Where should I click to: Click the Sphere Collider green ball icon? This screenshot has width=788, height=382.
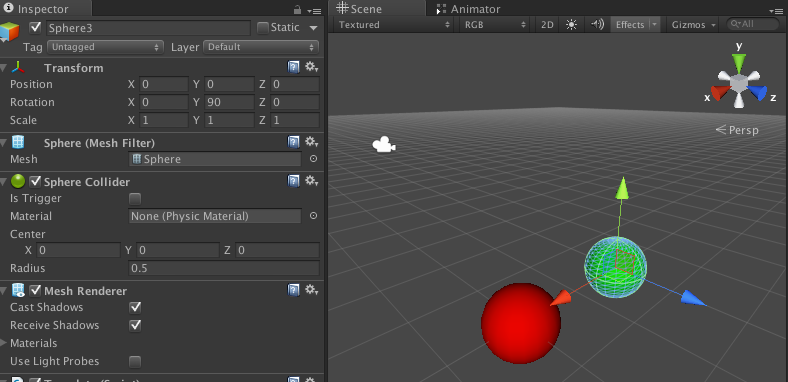[x=18, y=181]
